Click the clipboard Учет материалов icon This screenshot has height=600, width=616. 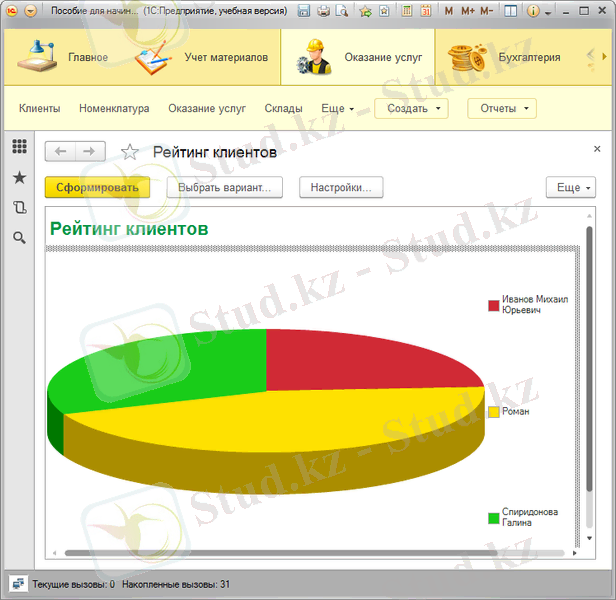(153, 57)
